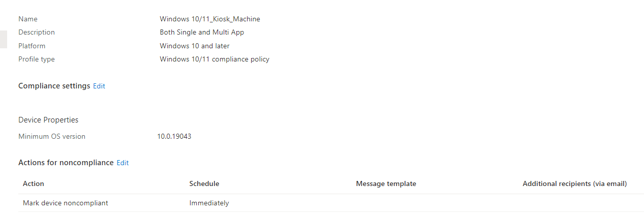644x216 pixels.
Task: Click the platform value Windows 10 and later
Action: pyautogui.click(x=195, y=46)
